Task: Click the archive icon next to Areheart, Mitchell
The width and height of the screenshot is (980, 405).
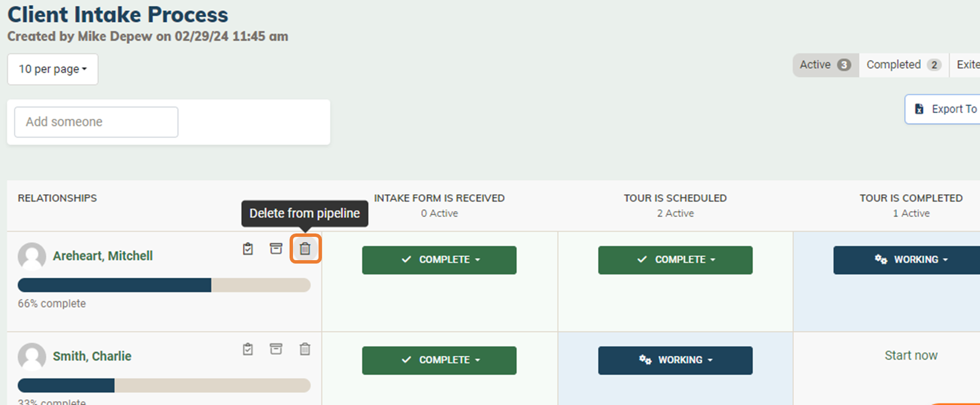Action: coord(277,249)
